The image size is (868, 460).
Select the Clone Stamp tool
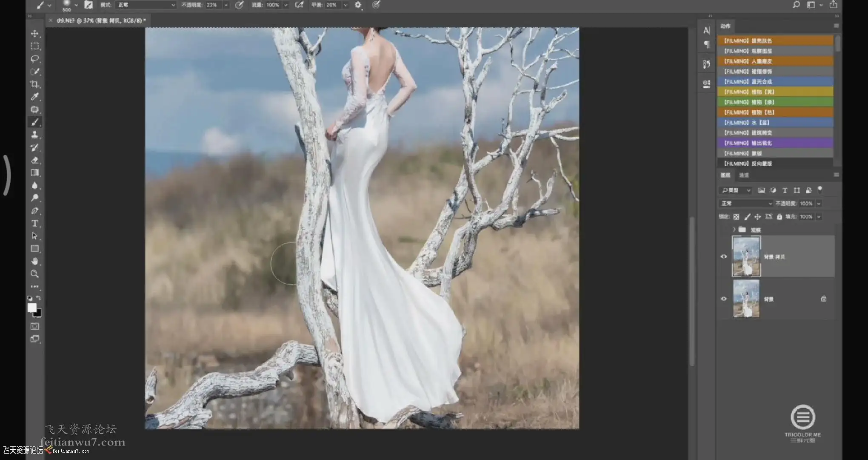point(35,135)
